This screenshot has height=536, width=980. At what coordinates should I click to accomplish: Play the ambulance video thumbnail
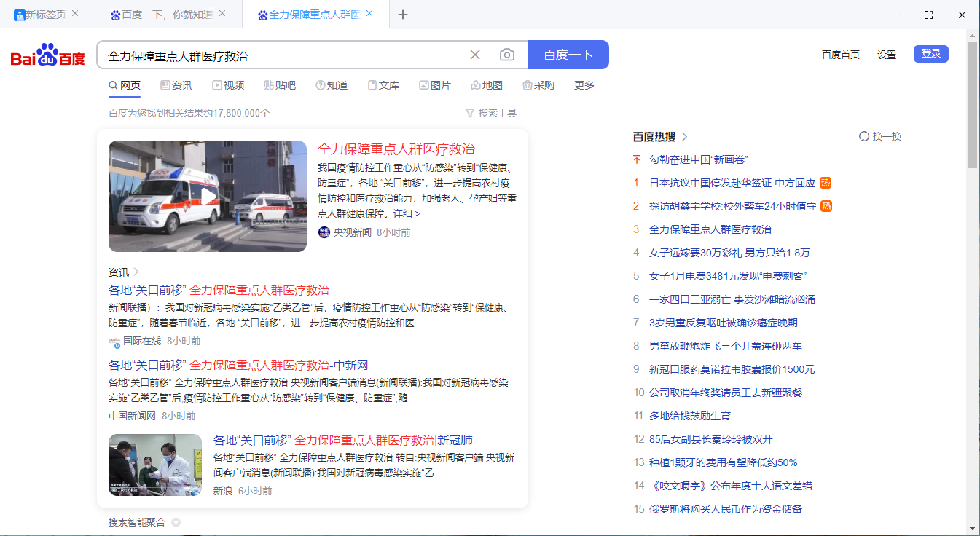208,196
